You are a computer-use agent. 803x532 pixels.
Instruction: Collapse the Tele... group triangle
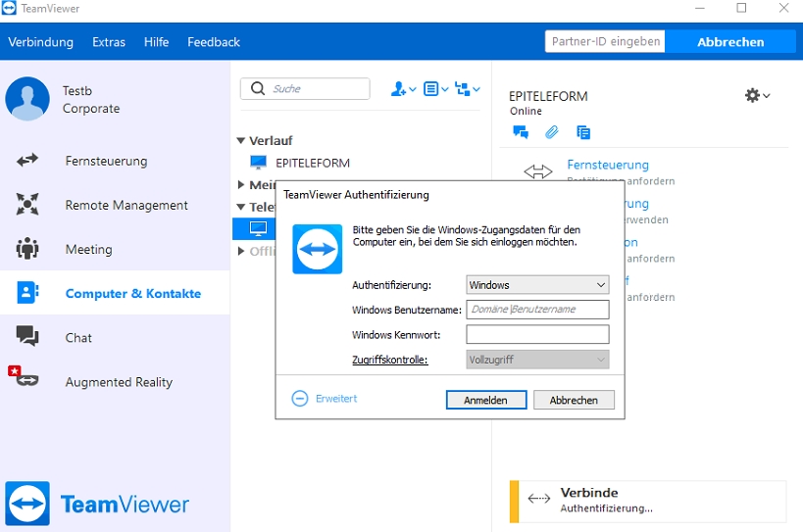click(240, 207)
